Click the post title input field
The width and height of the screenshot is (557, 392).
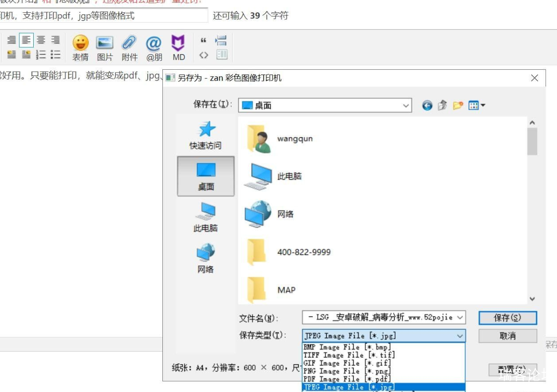103,16
